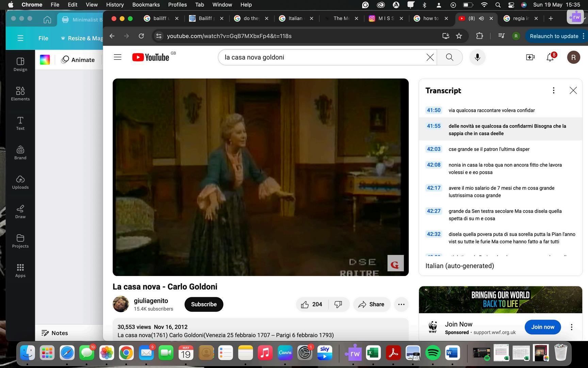588x368 pixels.
Task: Open YouTube notifications bell
Action: point(550,57)
